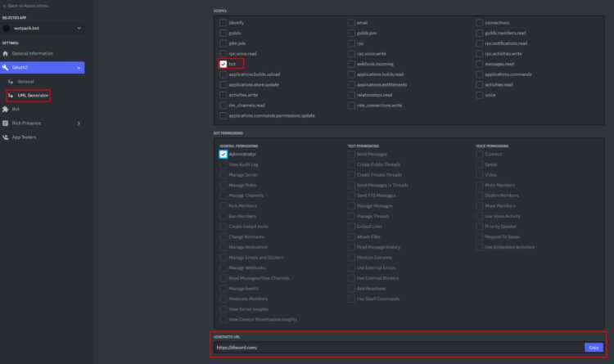Tick the Use Slash Commands permission
The image size is (614, 364).
point(351,299)
